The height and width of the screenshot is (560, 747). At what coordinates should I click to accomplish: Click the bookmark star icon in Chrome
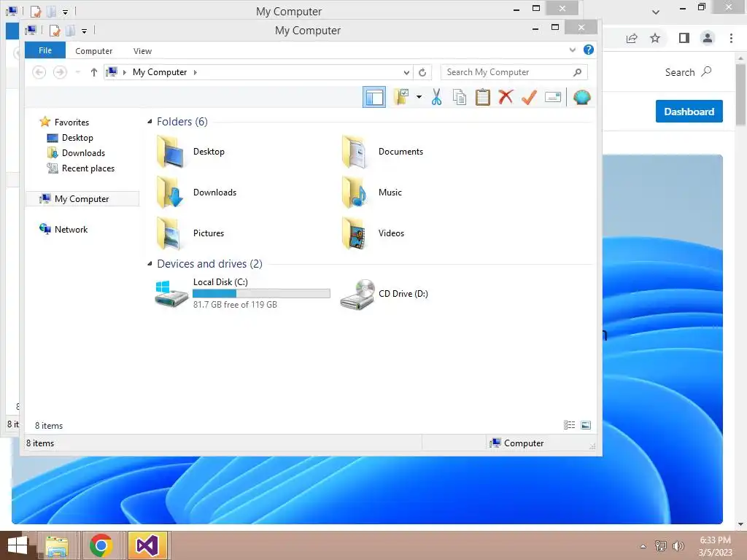pyautogui.click(x=655, y=38)
